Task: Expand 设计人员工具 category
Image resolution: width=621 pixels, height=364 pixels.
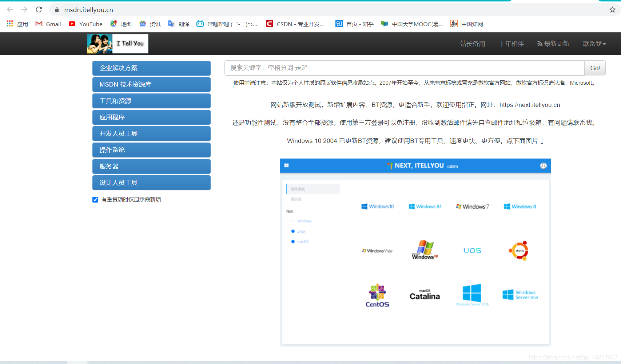Action: click(151, 183)
